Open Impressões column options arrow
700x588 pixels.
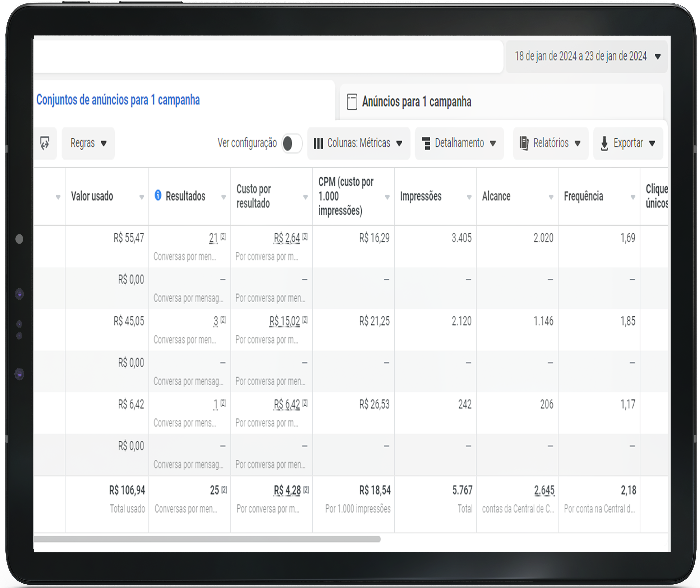click(469, 197)
